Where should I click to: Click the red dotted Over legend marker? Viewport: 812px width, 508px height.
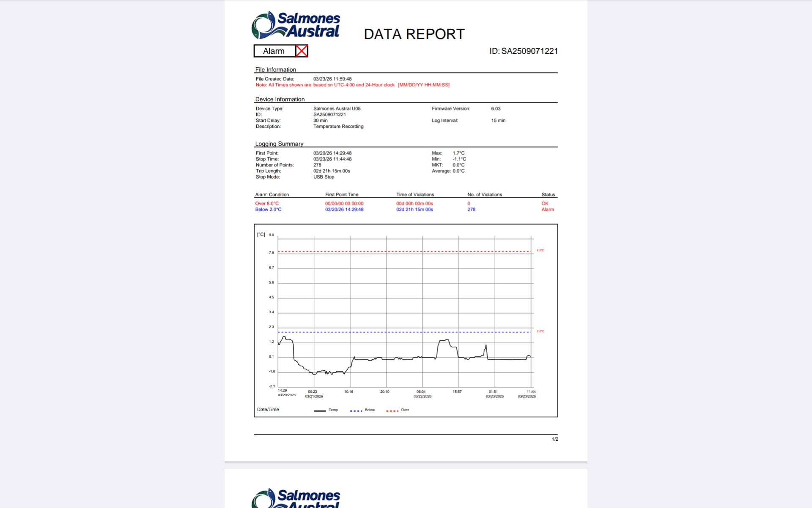tap(392, 411)
